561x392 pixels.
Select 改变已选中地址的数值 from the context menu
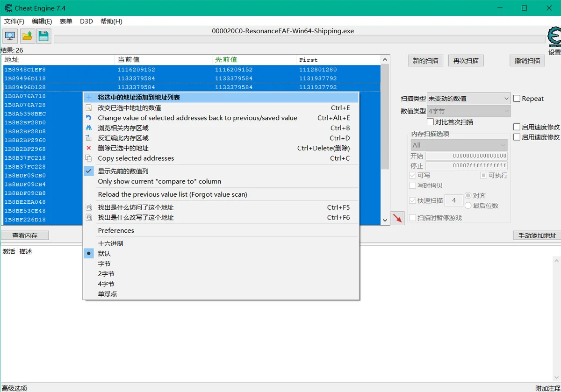(x=221, y=108)
